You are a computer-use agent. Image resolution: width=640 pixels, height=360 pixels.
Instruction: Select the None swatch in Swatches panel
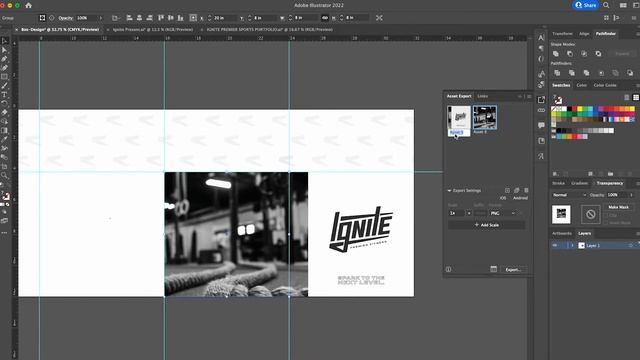[554, 109]
